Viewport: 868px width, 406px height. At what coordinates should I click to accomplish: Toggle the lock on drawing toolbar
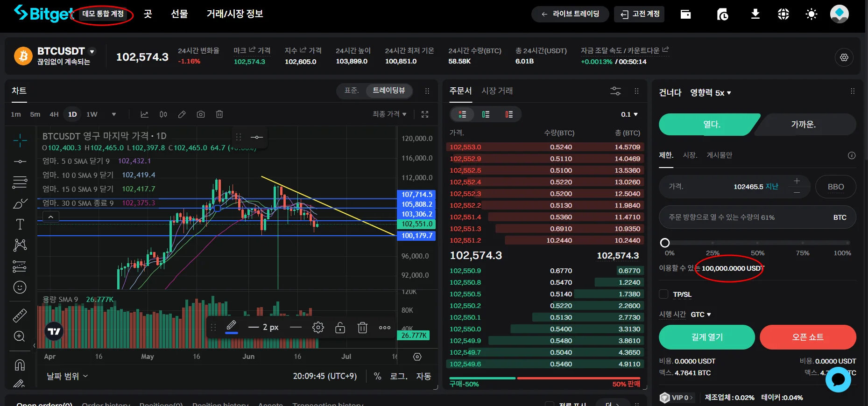(340, 328)
